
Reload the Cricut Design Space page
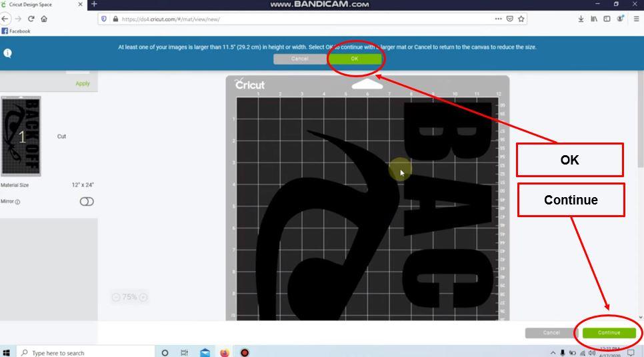pos(31,19)
